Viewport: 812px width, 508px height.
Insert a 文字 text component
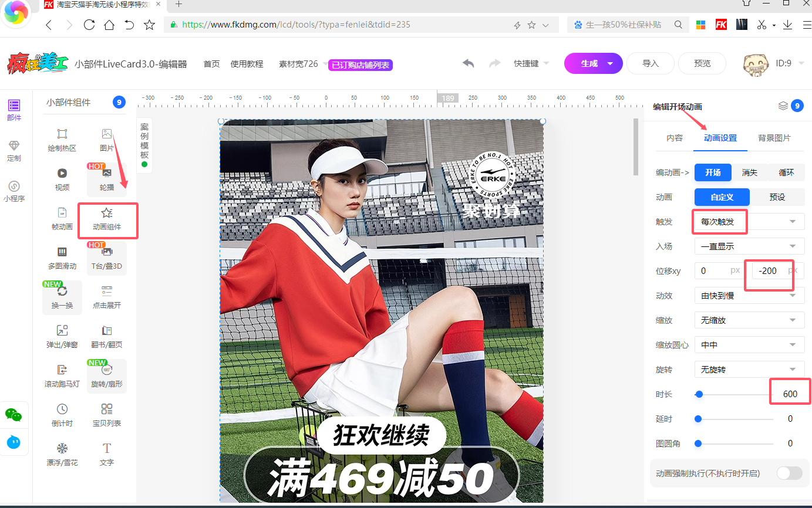point(106,455)
